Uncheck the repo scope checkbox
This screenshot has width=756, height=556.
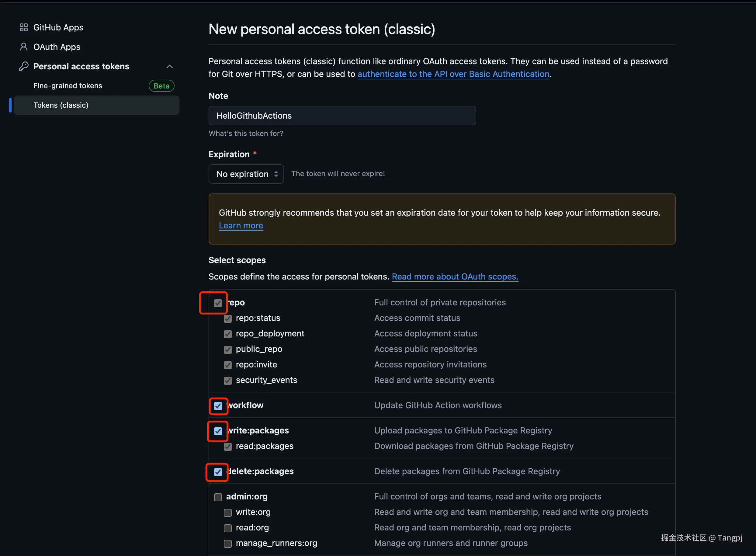tap(218, 303)
